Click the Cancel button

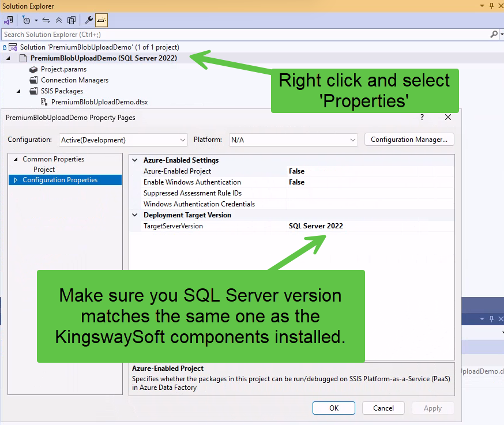coord(383,408)
